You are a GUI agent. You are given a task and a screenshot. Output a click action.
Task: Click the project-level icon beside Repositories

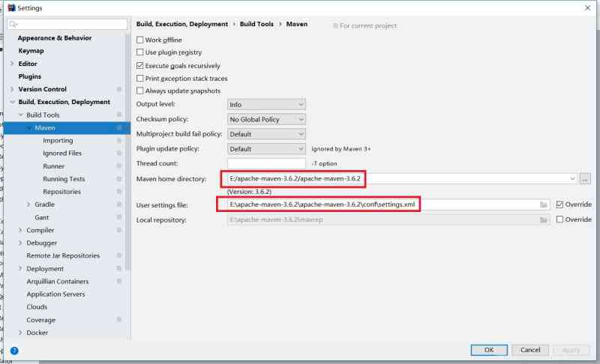click(x=119, y=191)
